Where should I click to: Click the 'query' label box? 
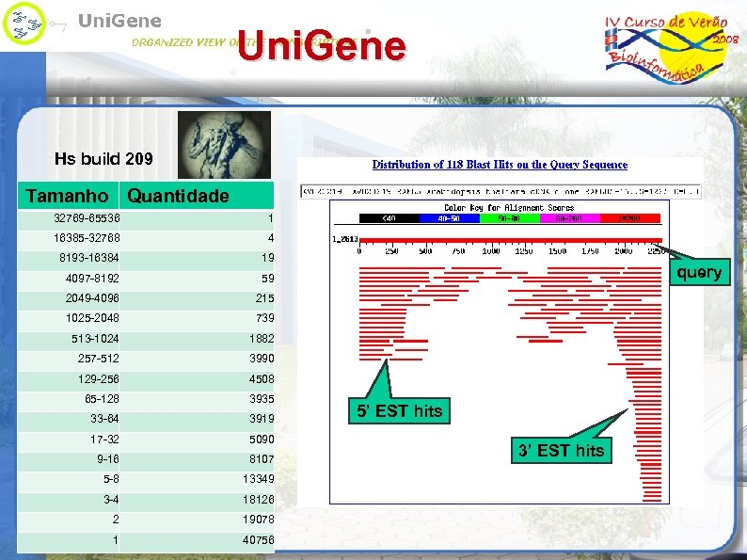(x=699, y=272)
